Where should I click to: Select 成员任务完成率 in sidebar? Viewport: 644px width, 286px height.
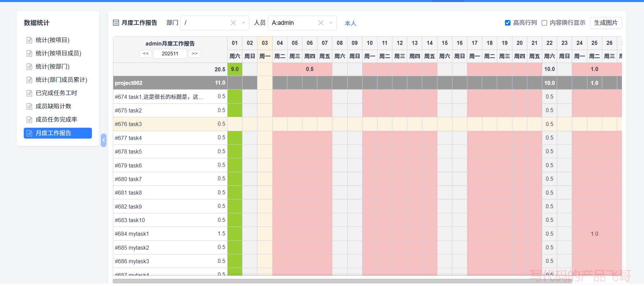[56, 120]
